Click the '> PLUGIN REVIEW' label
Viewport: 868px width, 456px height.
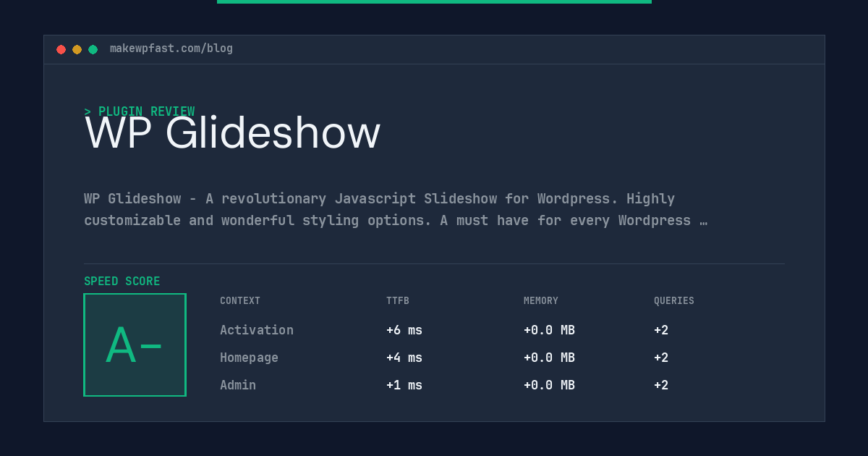[x=140, y=111]
